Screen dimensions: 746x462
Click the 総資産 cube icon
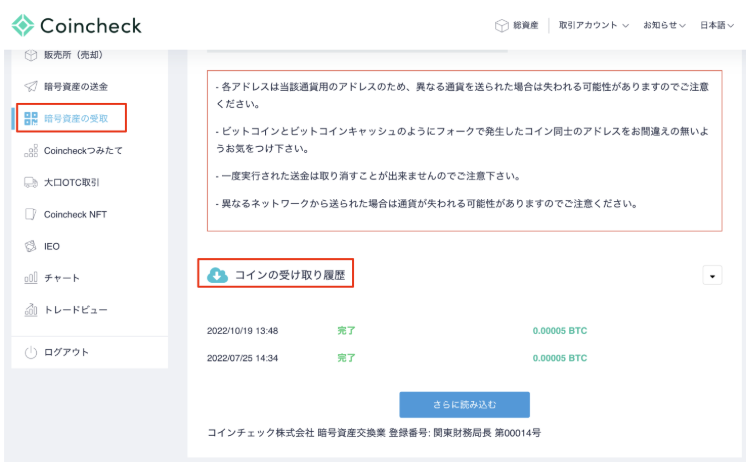coord(502,25)
